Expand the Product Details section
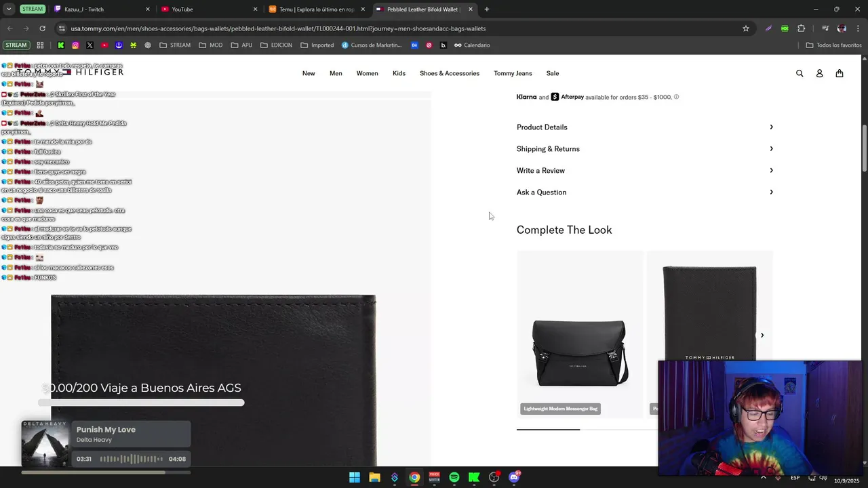This screenshot has height=488, width=868. [x=645, y=127]
